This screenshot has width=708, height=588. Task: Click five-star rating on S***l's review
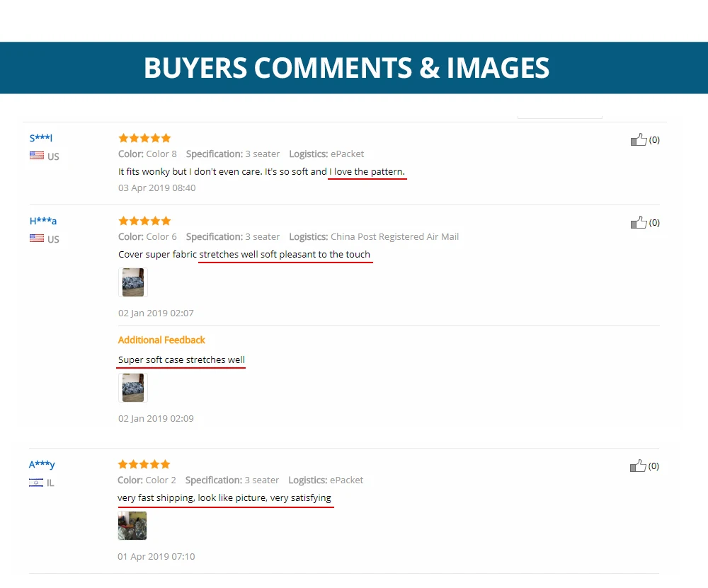pyautogui.click(x=144, y=138)
